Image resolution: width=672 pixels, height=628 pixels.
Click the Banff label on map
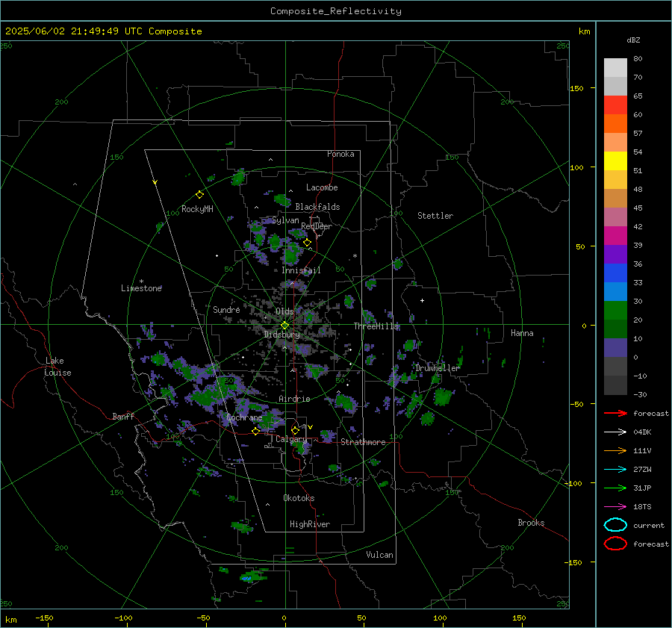(x=123, y=416)
